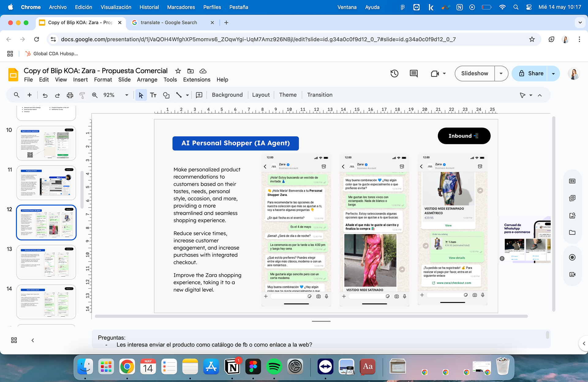Open the Transition panel
Viewport: 588px width, 382px height.
pyautogui.click(x=320, y=95)
